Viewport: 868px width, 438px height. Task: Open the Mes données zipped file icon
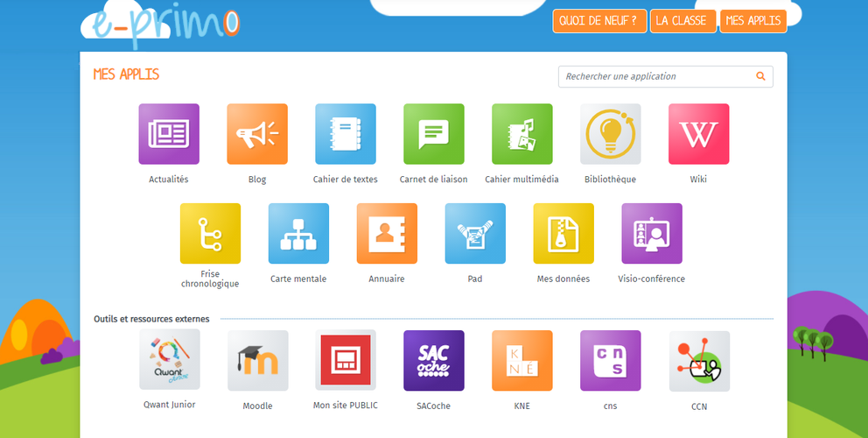pyautogui.click(x=563, y=233)
